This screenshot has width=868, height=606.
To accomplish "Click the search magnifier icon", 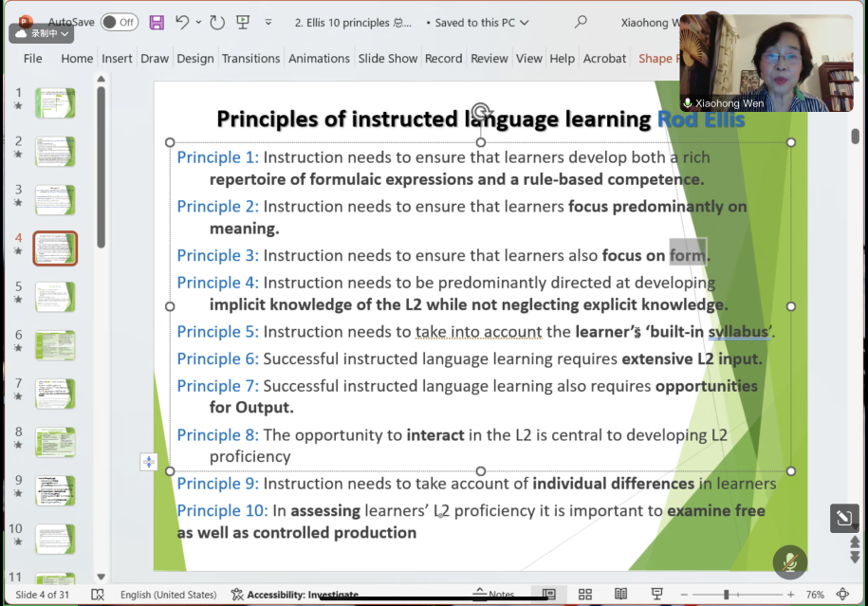I will pyautogui.click(x=581, y=22).
